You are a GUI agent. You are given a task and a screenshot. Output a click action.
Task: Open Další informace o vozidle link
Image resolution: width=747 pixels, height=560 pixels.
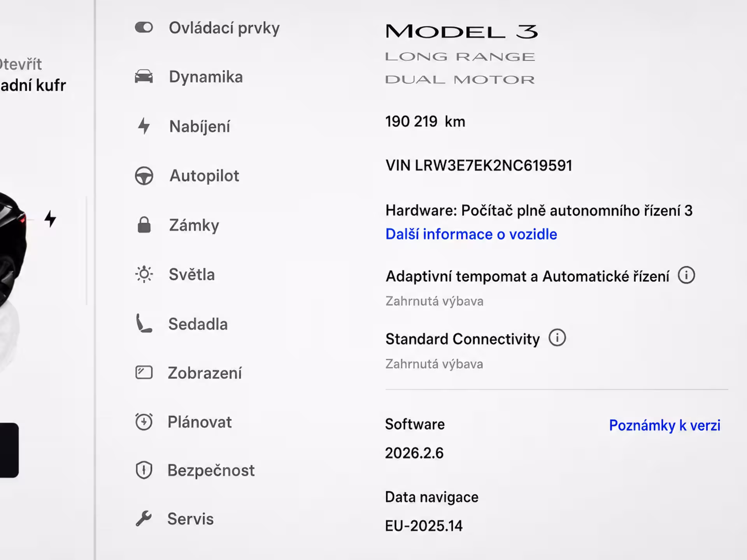[471, 234]
